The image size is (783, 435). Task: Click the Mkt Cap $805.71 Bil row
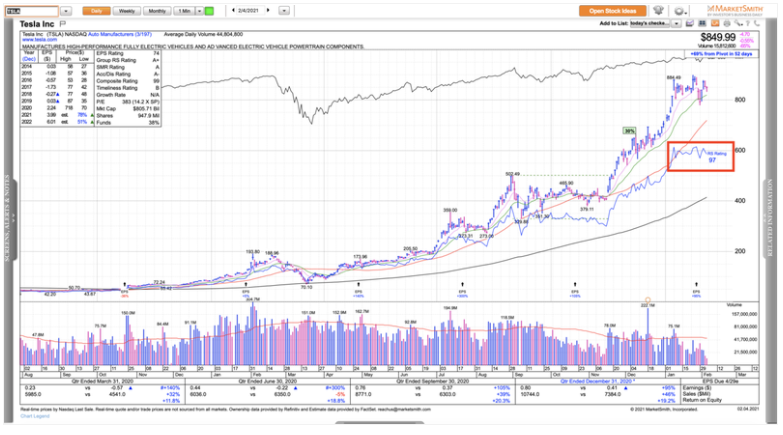128,108
